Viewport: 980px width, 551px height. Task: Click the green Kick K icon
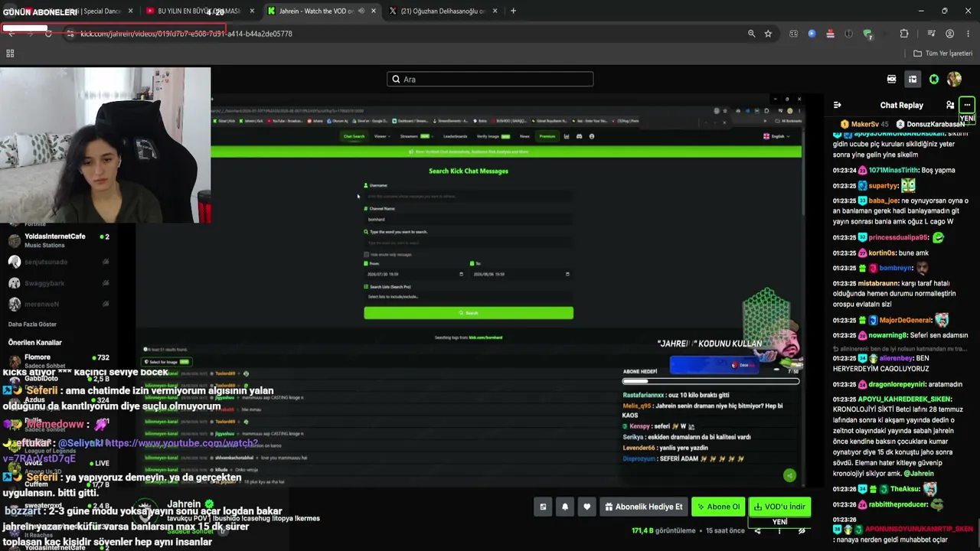tap(934, 79)
